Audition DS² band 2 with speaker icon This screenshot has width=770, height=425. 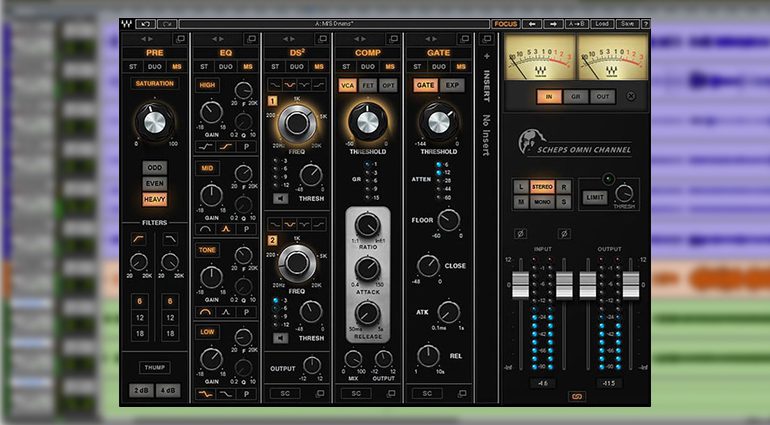coord(280,338)
